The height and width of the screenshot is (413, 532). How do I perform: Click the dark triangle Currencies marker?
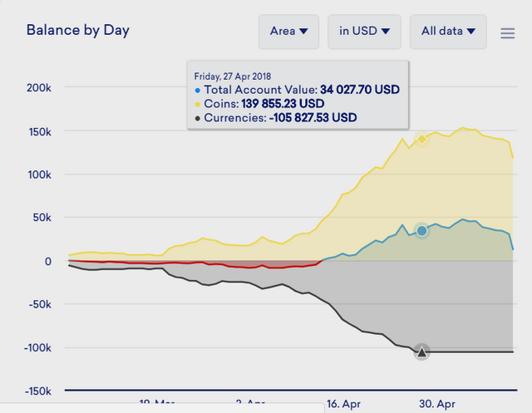pyautogui.click(x=421, y=352)
